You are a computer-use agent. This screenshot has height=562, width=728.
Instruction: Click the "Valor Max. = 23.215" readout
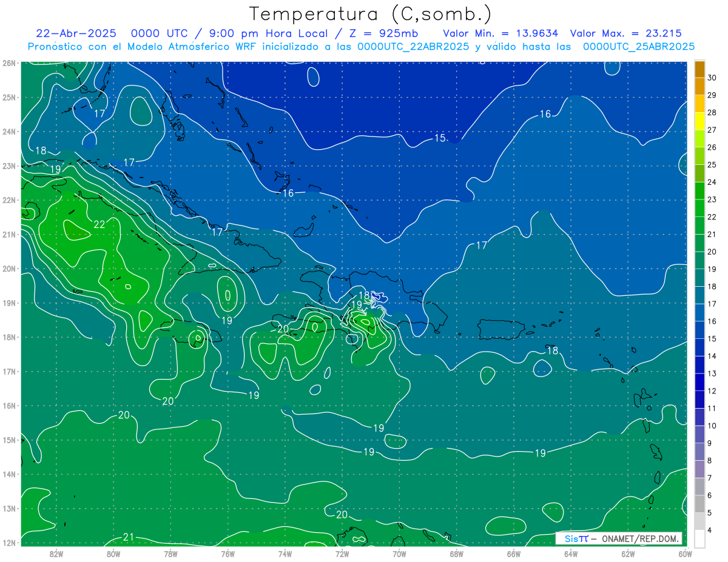point(626,34)
